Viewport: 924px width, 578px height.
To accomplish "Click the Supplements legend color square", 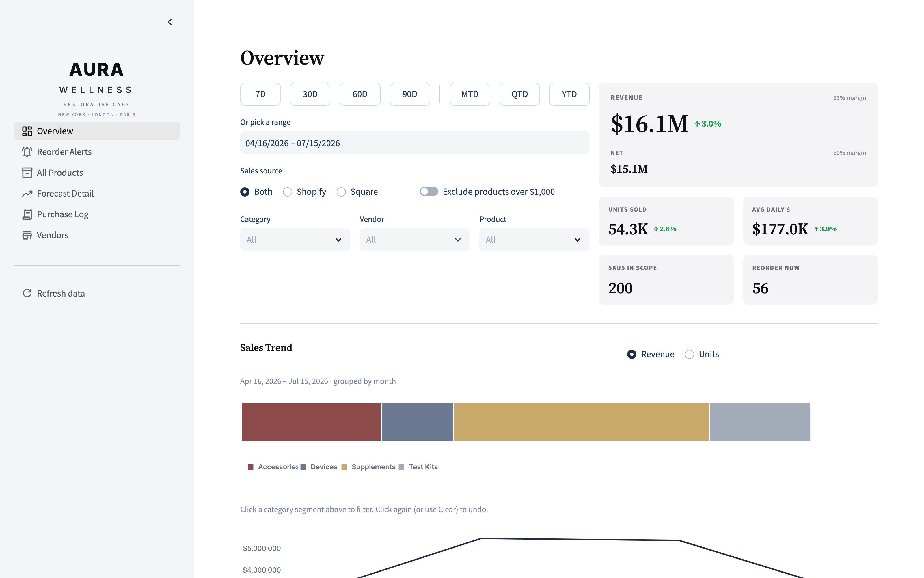I will point(344,467).
